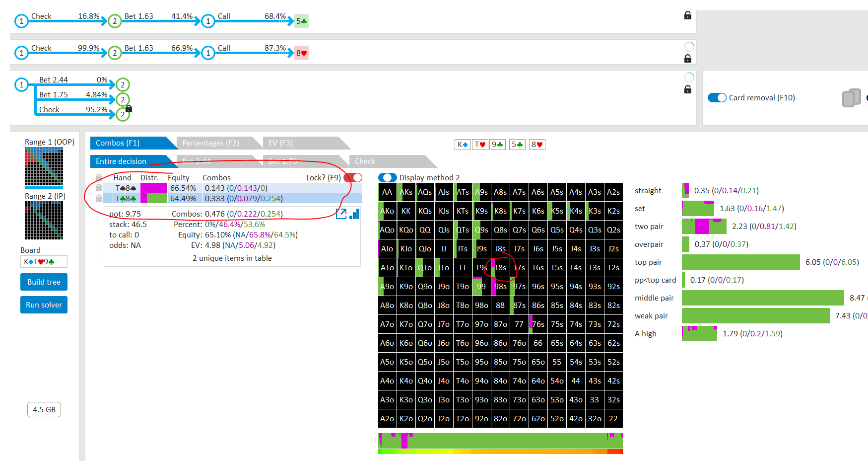This screenshot has width=868, height=461.
Task: Open Range 2 (IP) grid thumbnail
Action: tap(44, 221)
